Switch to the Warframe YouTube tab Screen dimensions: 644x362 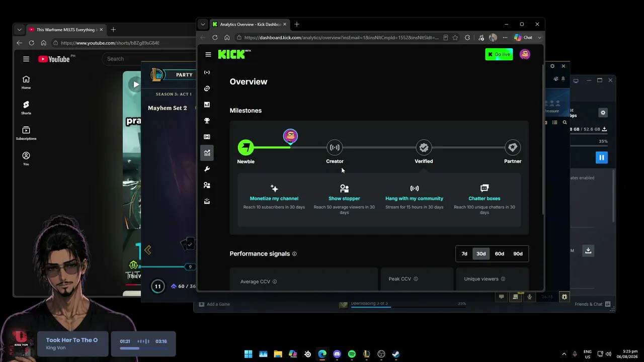65,30
